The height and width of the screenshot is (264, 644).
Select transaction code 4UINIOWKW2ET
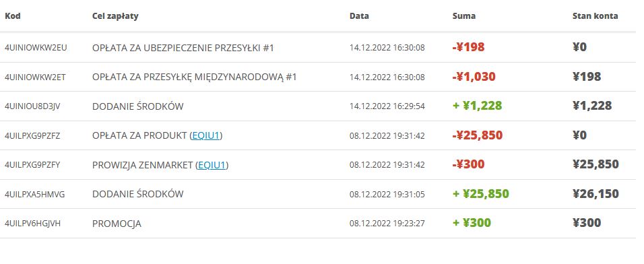[x=35, y=77]
